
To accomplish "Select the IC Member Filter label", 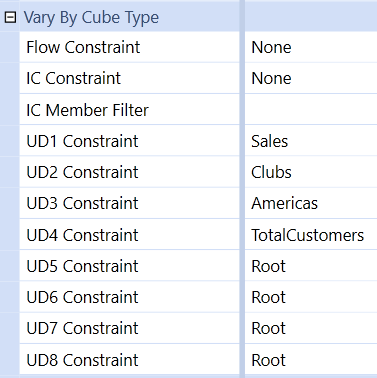I will [88, 110].
